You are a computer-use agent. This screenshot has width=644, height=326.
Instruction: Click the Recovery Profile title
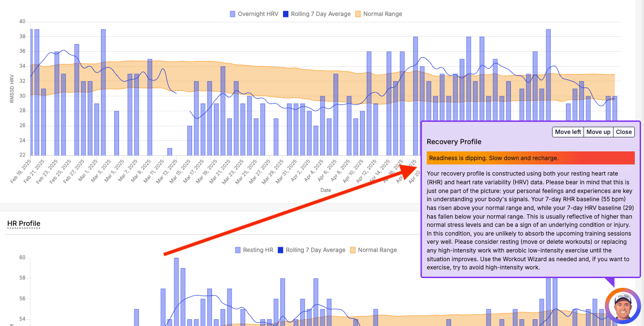(x=454, y=142)
